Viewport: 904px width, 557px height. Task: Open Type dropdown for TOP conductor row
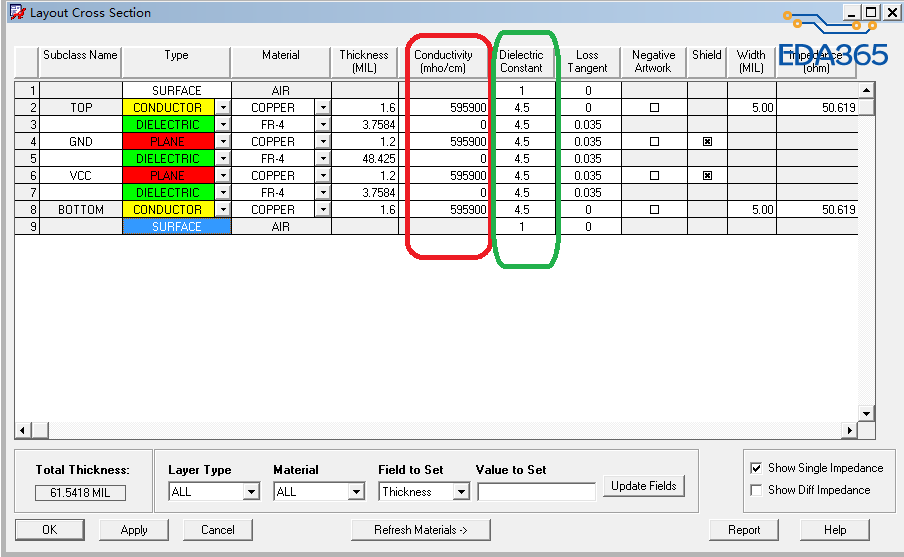[x=223, y=108]
